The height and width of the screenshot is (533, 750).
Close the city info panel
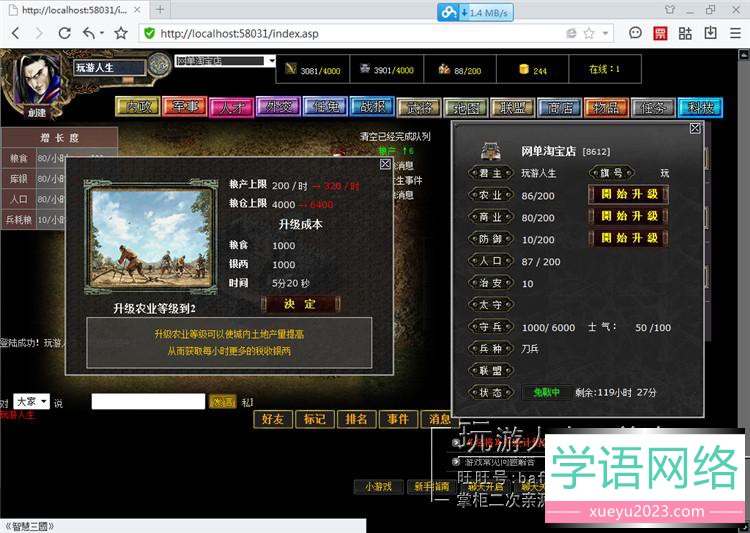click(x=695, y=128)
